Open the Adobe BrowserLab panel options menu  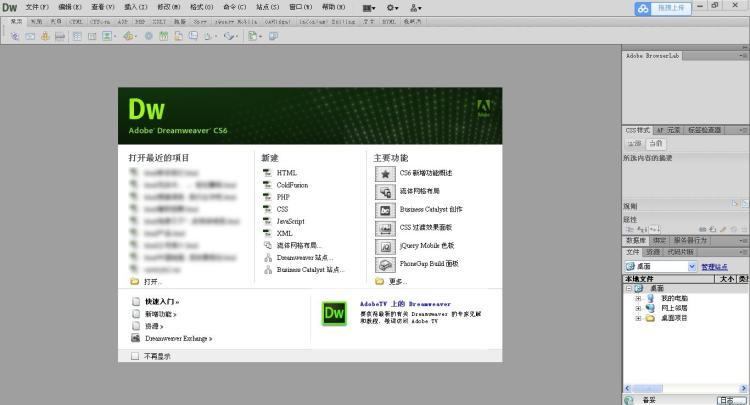[743, 56]
